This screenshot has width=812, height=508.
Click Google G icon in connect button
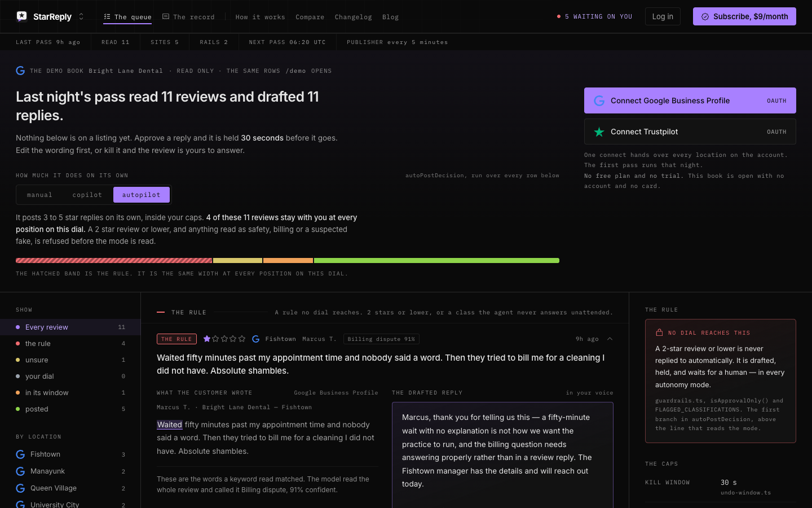click(x=599, y=100)
